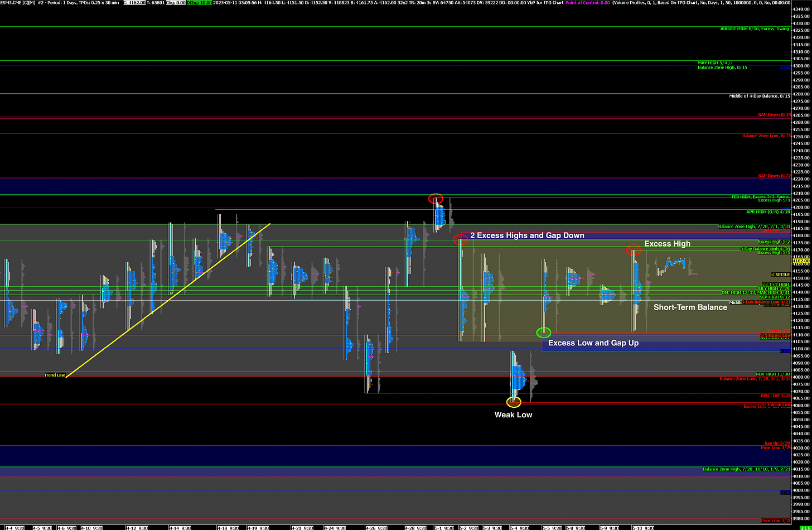Click the yellow circle marking the Weak Low

coord(514,402)
